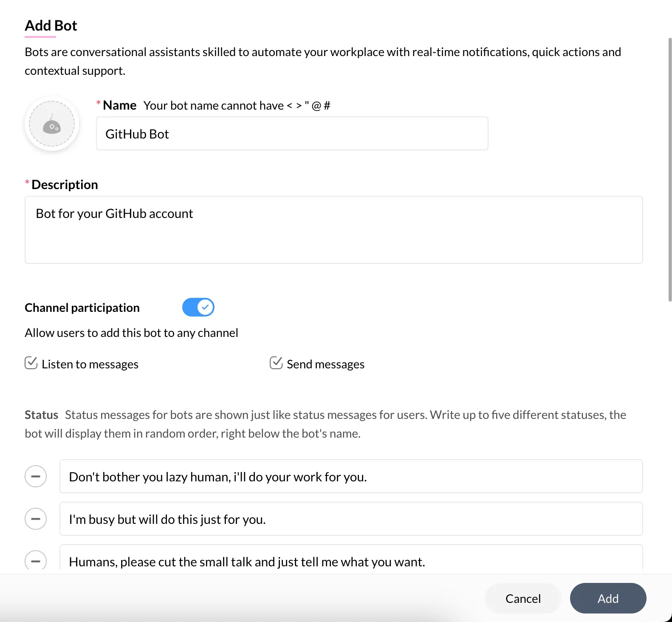Click the "Send messages" label text
This screenshot has width=672, height=622.
pos(325,365)
